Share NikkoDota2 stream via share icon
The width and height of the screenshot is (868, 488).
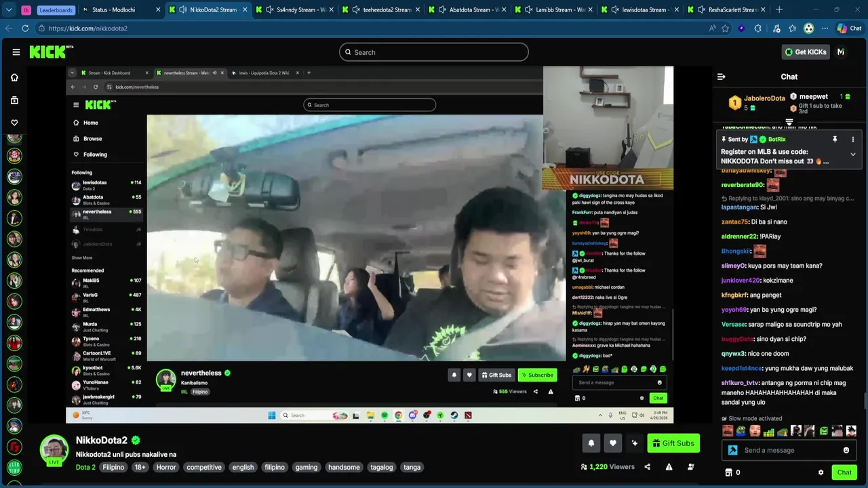[x=647, y=467]
